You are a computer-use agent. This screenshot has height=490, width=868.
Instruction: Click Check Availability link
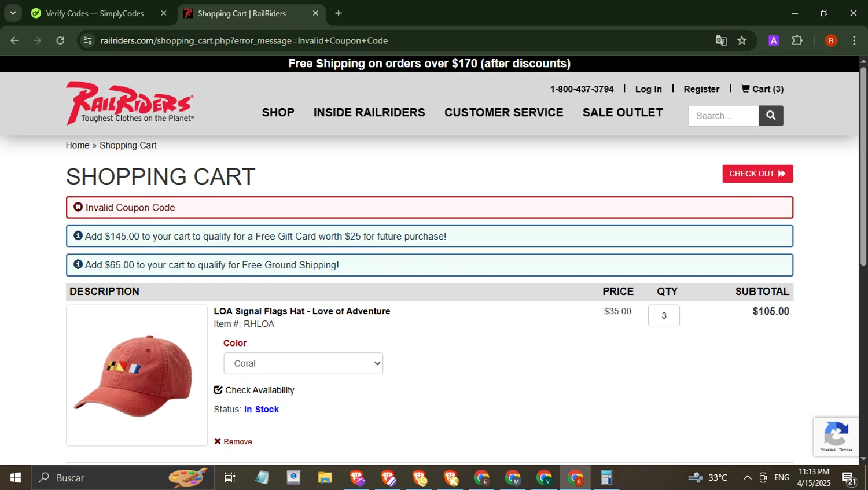pyautogui.click(x=254, y=390)
